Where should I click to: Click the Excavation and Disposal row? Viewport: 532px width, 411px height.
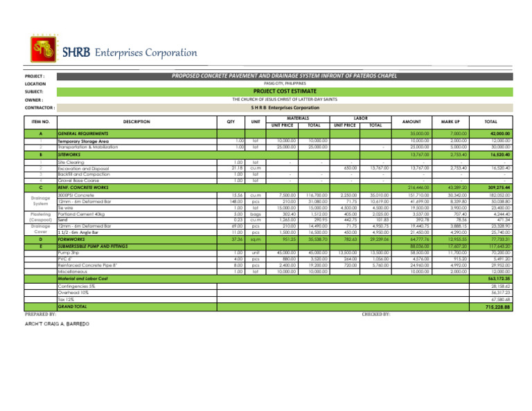point(268,169)
